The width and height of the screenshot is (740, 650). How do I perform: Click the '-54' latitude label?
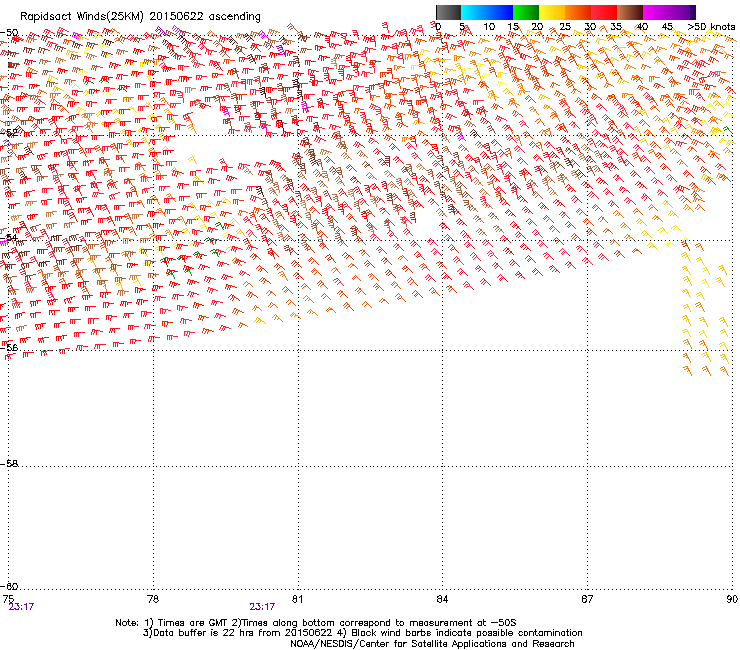(x=9, y=237)
